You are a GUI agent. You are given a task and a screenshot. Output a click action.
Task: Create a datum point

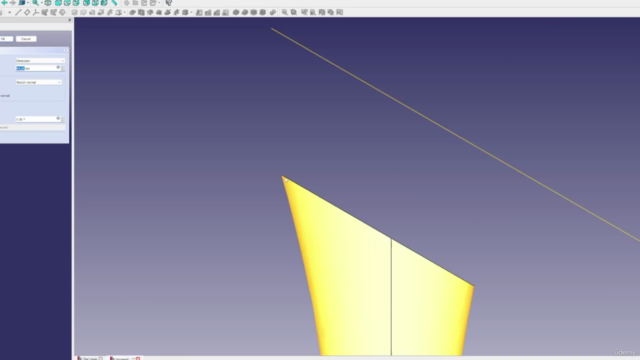coord(9,13)
